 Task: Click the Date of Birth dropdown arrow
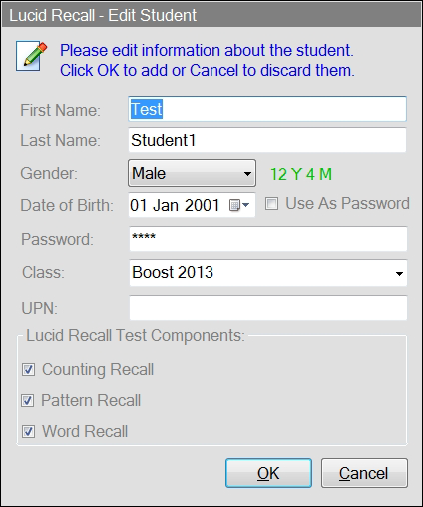246,205
